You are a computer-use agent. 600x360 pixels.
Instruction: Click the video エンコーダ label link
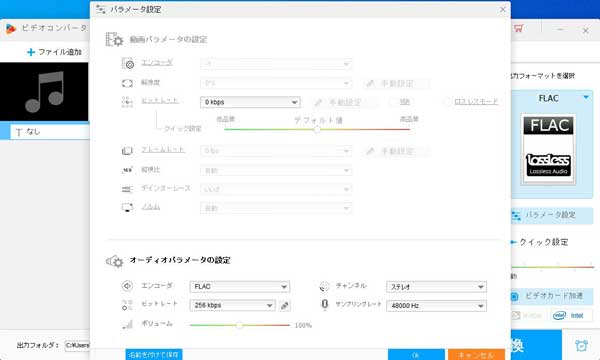(157, 62)
